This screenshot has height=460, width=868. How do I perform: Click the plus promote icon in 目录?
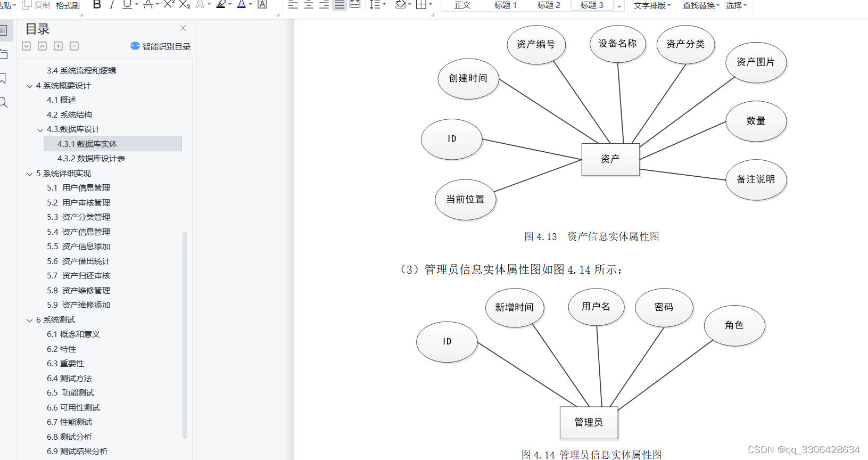click(x=59, y=46)
